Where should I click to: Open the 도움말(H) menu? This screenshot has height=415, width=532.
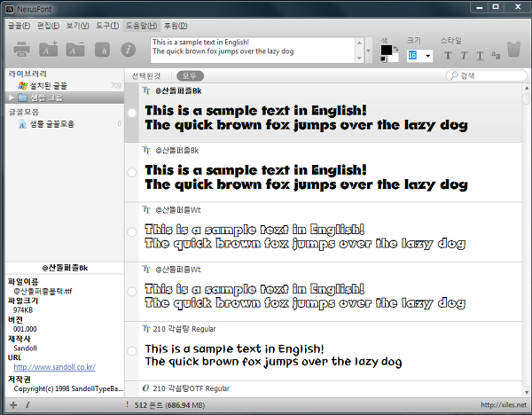(x=142, y=26)
